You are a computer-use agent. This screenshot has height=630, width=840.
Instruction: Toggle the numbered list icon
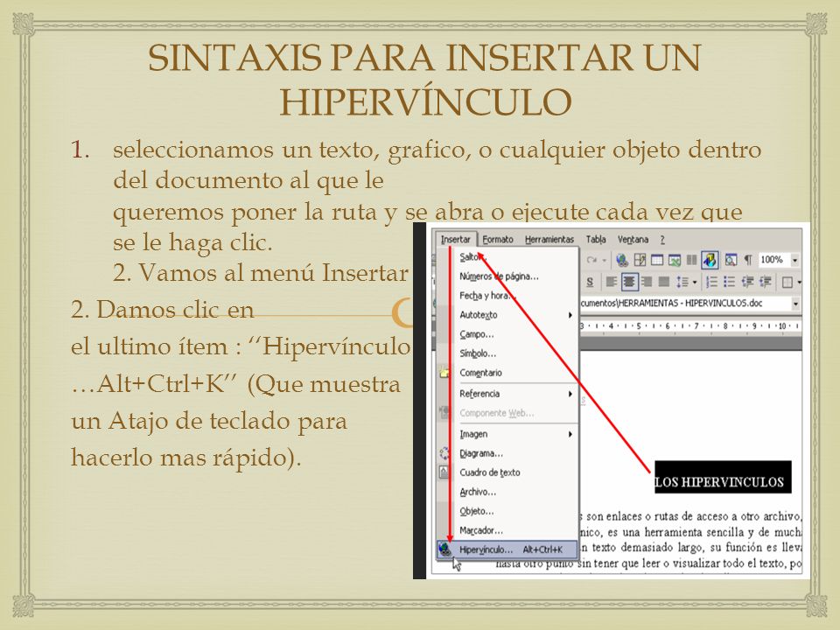point(711,282)
